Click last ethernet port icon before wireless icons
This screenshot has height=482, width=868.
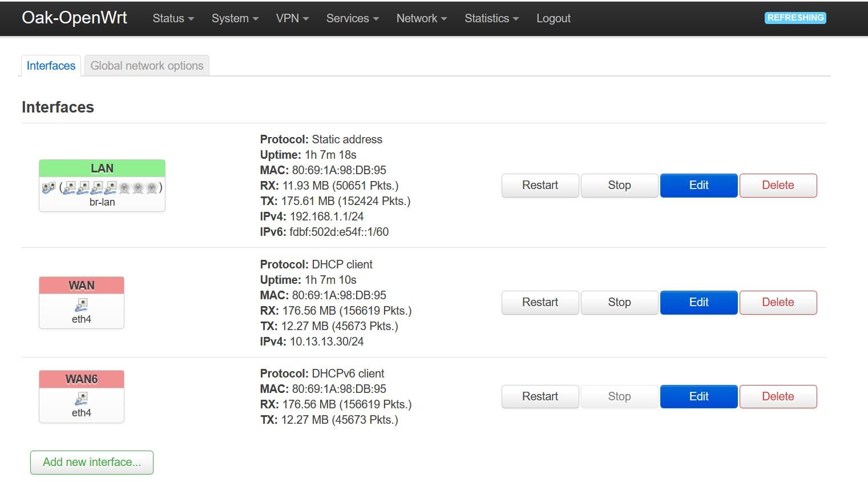[x=111, y=187]
